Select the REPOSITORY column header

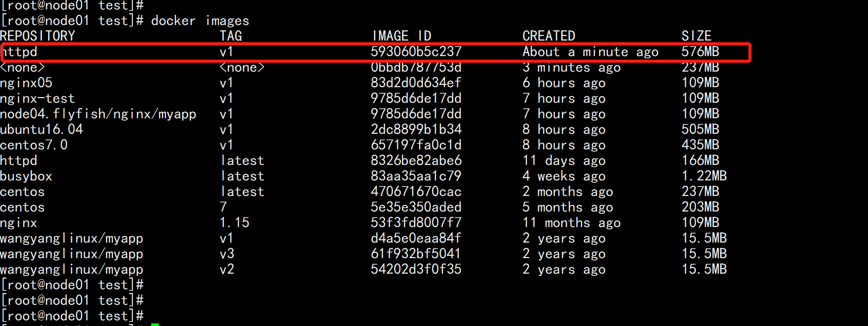(x=38, y=36)
